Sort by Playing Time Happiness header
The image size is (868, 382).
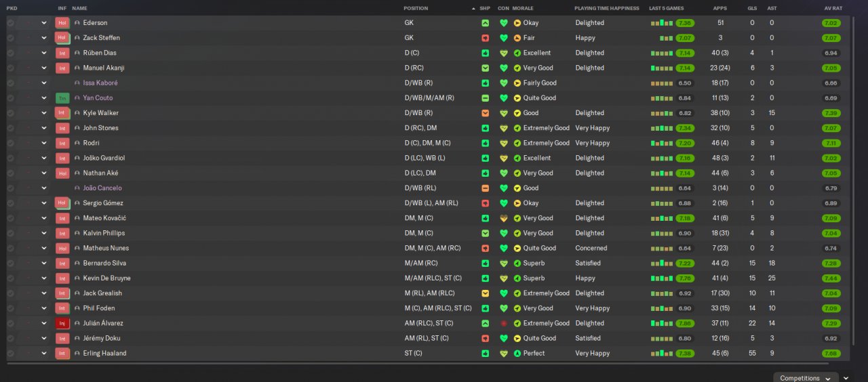pos(607,8)
